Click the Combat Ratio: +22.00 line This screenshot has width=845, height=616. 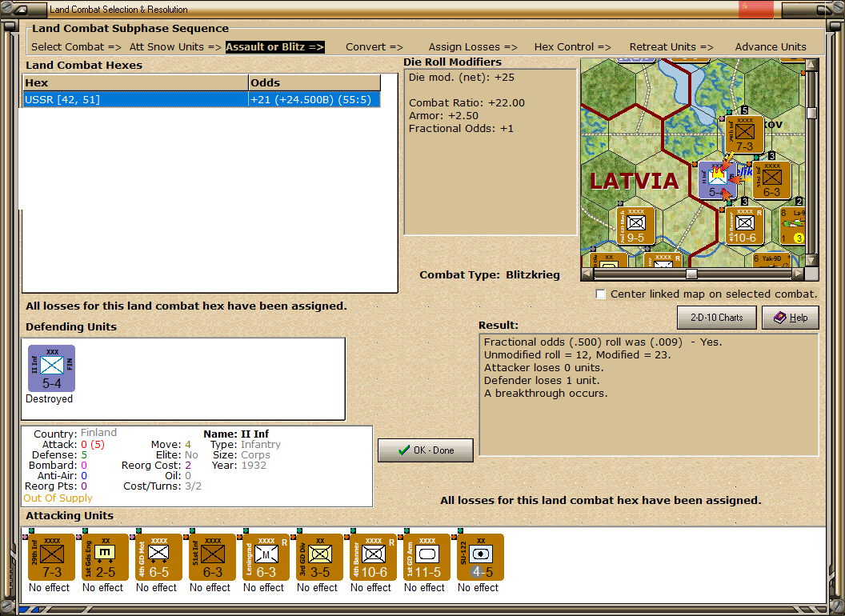point(467,102)
